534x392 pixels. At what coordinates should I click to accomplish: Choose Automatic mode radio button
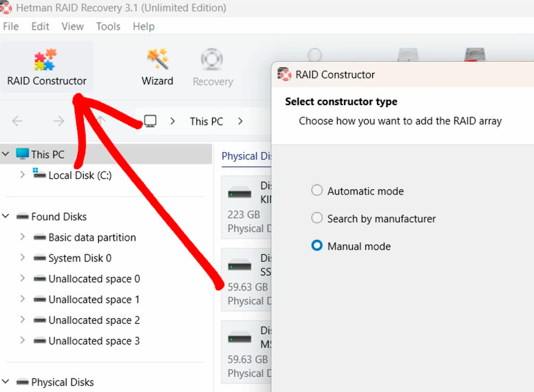tap(317, 190)
